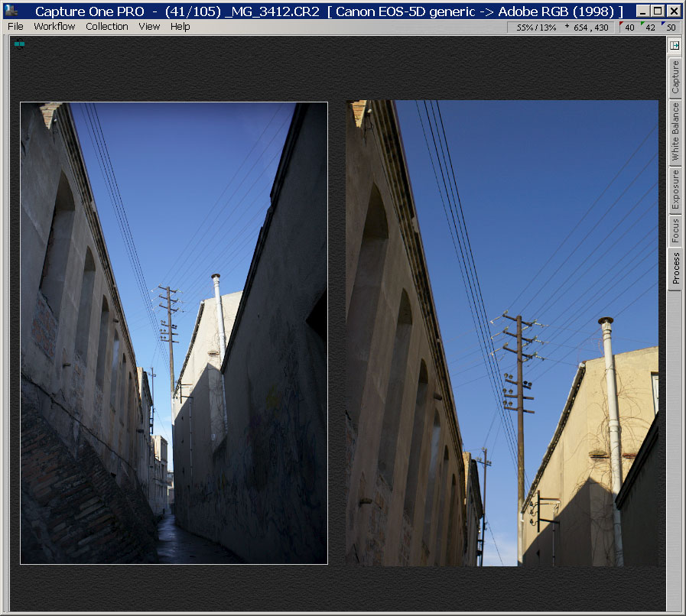
Task: Click the 55% / 13% zoom readout
Action: [536, 28]
